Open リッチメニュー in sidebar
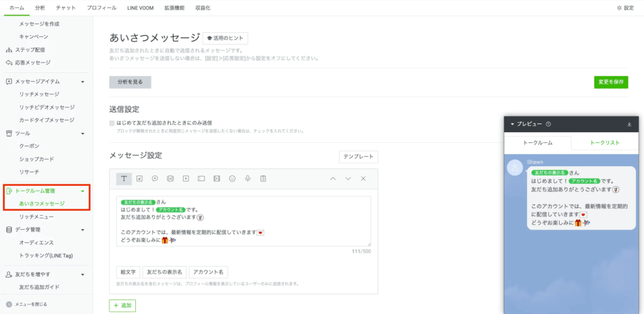Screen dimensions: 644x314 click(36, 216)
